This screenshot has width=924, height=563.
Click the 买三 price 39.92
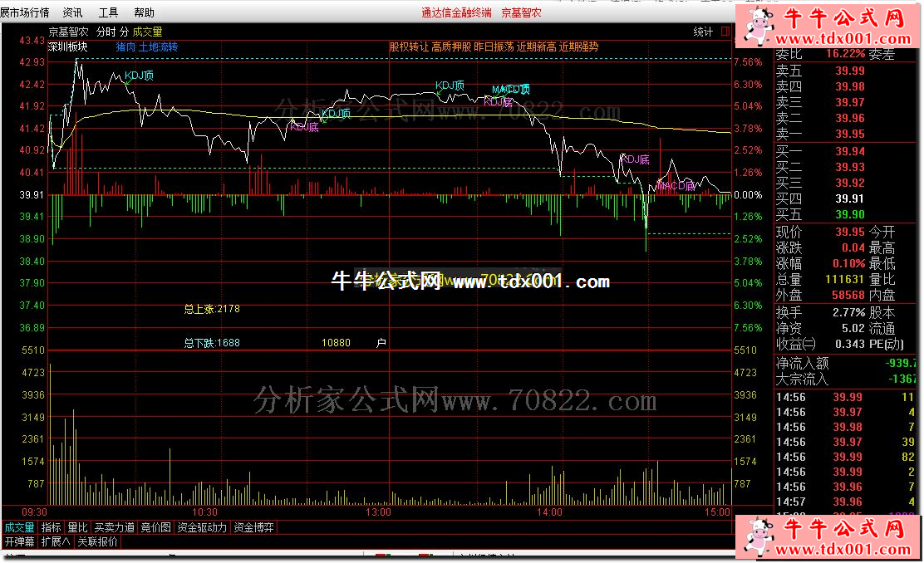850,184
